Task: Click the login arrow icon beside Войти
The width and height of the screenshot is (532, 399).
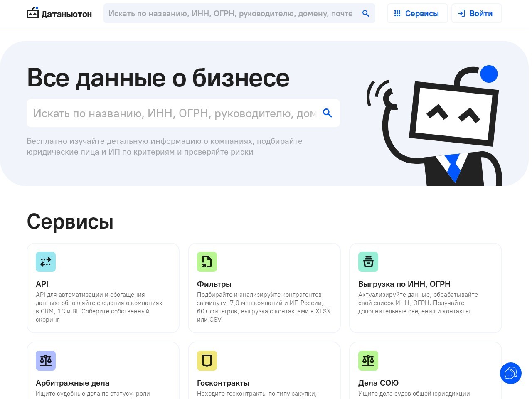Action: (x=461, y=13)
